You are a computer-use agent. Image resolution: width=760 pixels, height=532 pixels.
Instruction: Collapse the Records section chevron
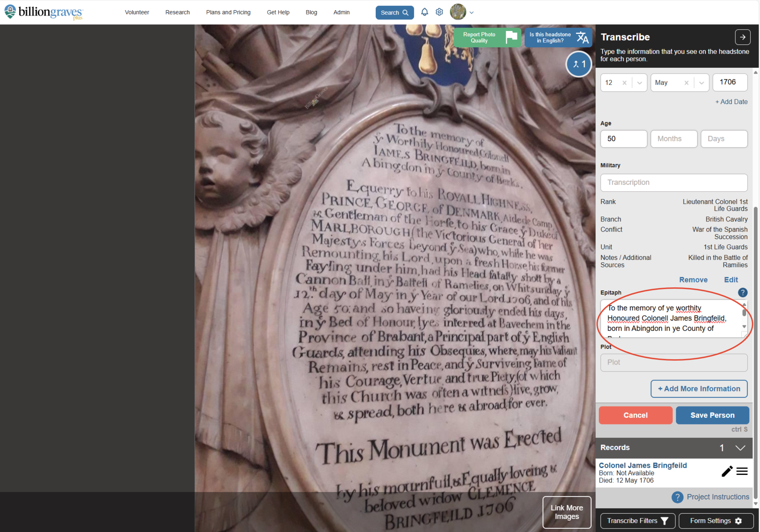[740, 448]
